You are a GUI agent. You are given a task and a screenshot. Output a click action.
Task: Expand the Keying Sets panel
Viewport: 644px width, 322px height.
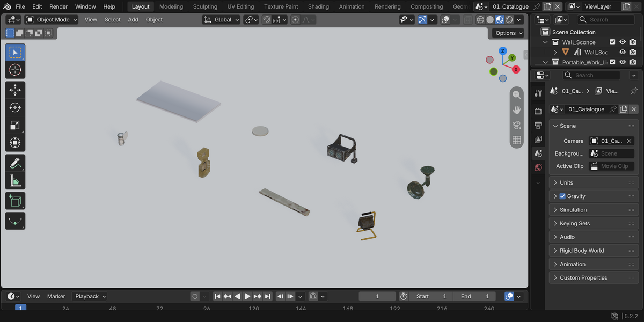point(594,223)
